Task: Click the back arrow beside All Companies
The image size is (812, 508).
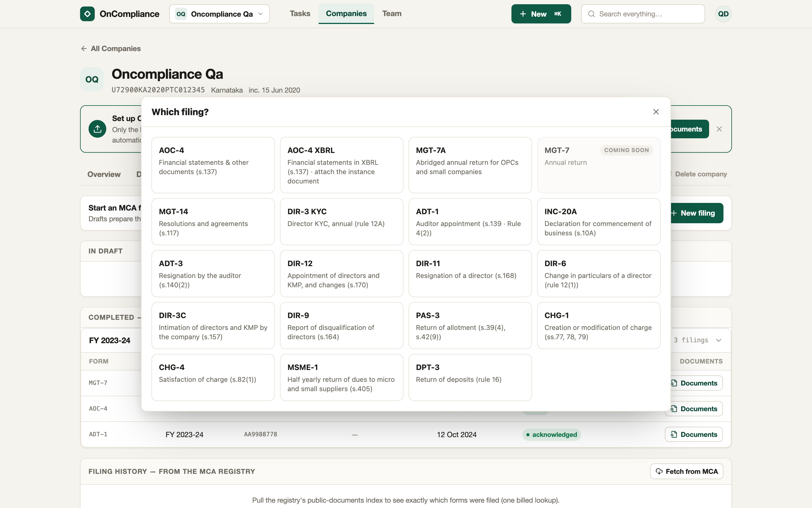Action: [84, 49]
